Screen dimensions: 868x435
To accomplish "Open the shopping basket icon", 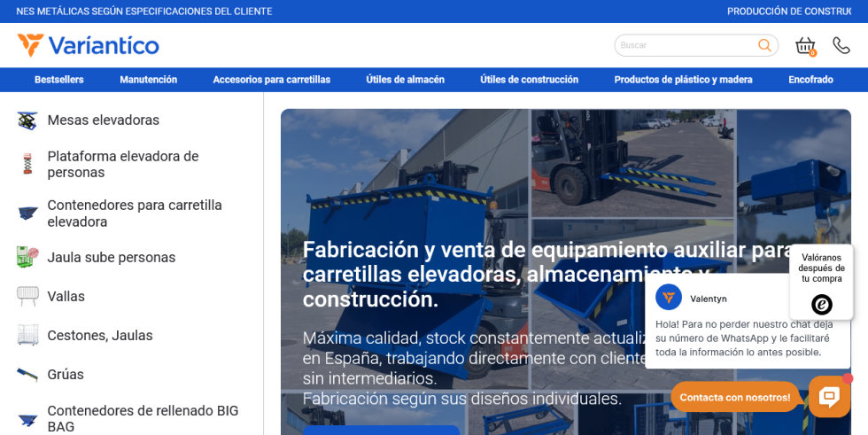I will 805,46.
